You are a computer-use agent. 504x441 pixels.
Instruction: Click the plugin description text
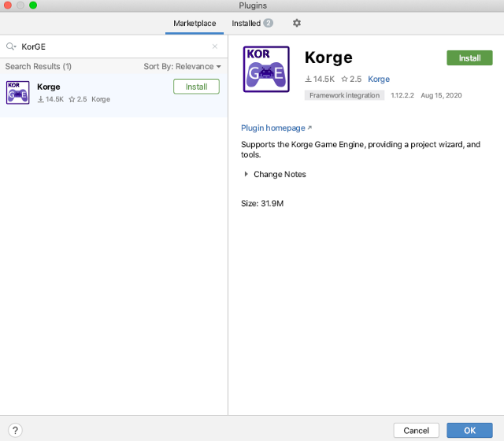[x=361, y=150]
